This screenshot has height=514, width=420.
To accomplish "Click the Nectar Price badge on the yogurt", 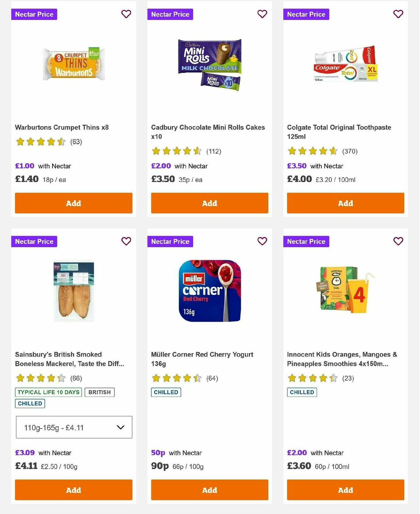I will pyautogui.click(x=170, y=241).
